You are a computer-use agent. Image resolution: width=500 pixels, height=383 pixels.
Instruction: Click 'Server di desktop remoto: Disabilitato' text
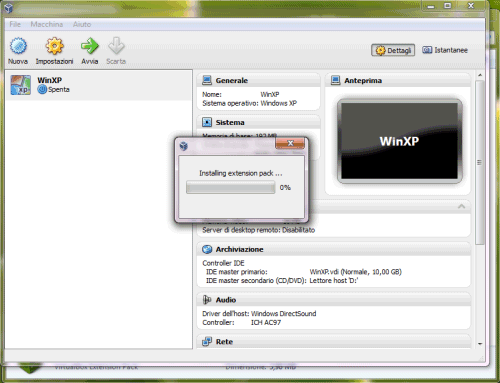[x=258, y=230]
